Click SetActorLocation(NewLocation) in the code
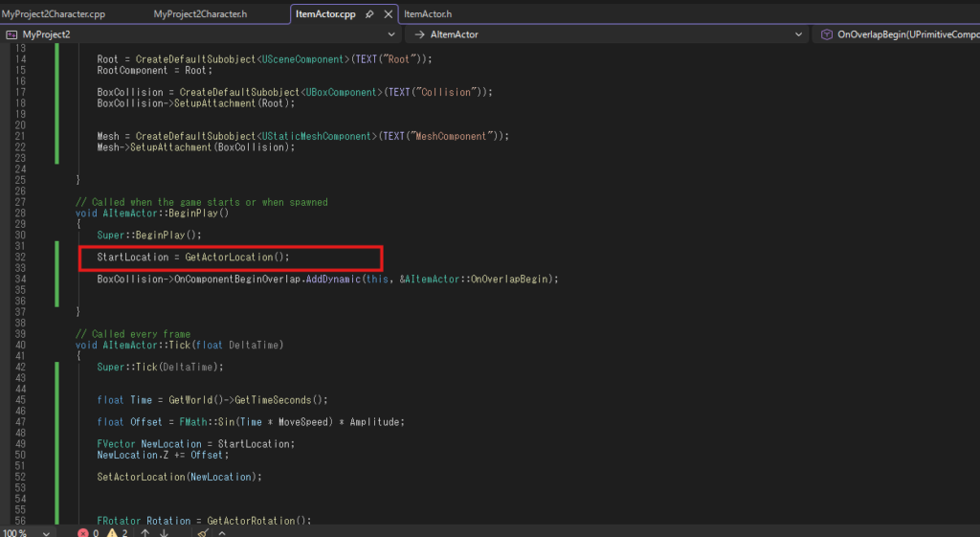Image resolution: width=980 pixels, height=537 pixels. (x=178, y=476)
